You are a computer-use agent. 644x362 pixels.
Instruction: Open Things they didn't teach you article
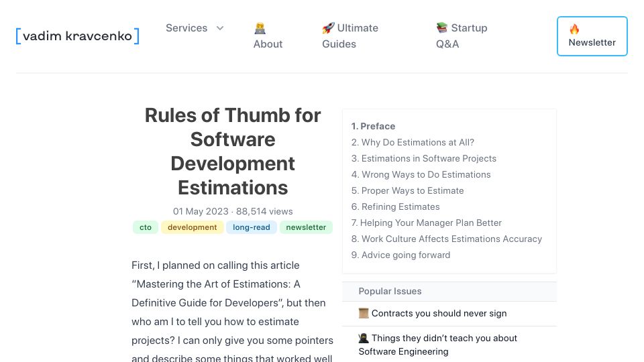438,345
